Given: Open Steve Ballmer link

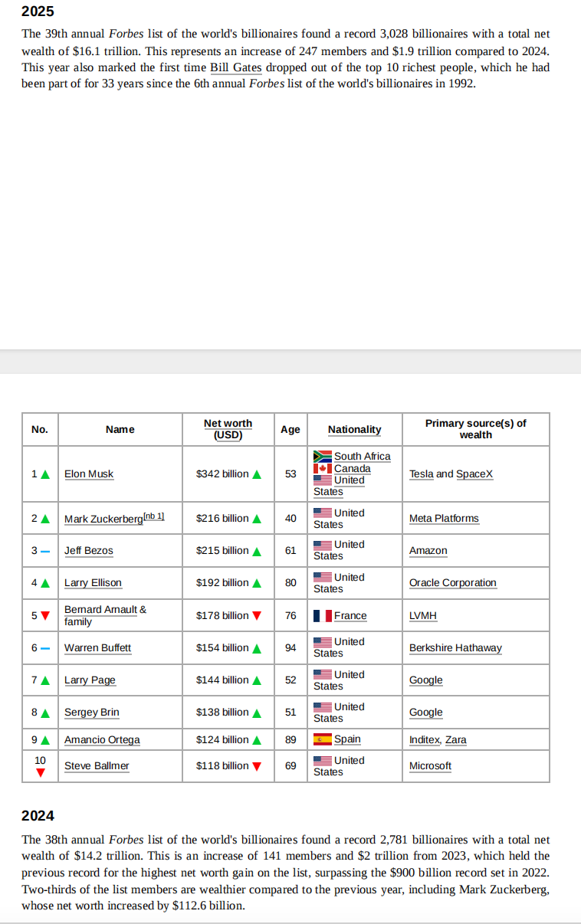Looking at the screenshot, I should coord(97,765).
